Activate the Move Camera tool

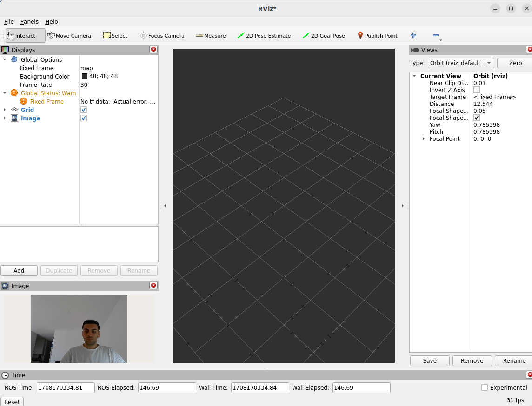(x=69, y=36)
